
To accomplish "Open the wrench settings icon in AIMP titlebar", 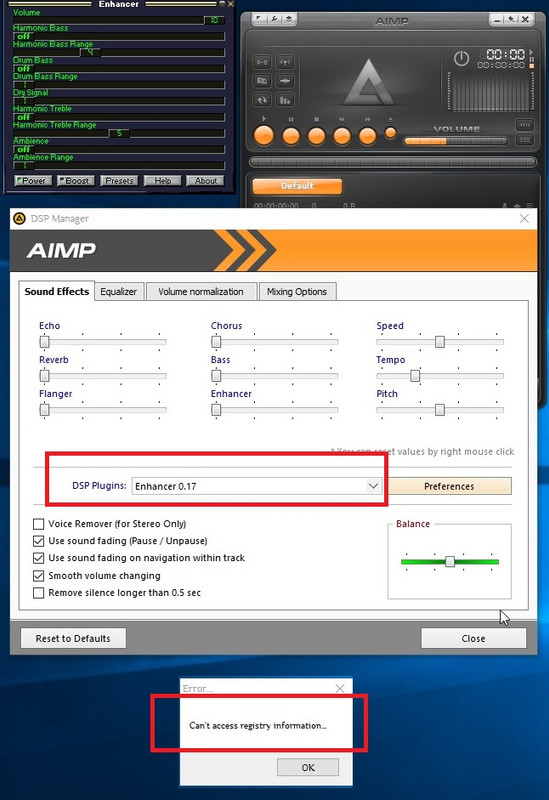I will tap(274, 19).
